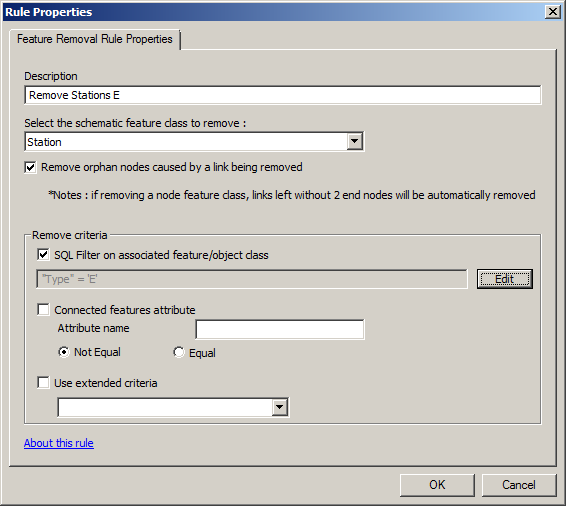This screenshot has height=506, width=566.
Task: Switch to Feature Removal Rule Properties tab
Action: pos(95,39)
